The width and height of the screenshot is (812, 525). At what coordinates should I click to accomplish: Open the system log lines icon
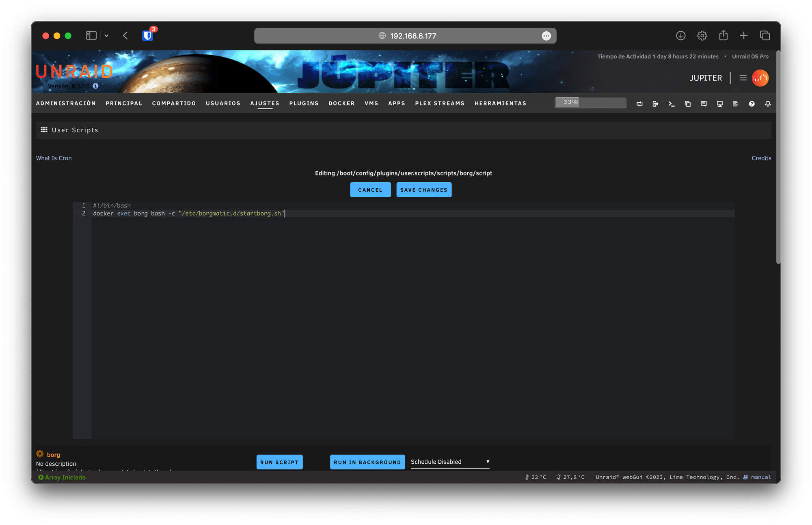pyautogui.click(x=735, y=104)
